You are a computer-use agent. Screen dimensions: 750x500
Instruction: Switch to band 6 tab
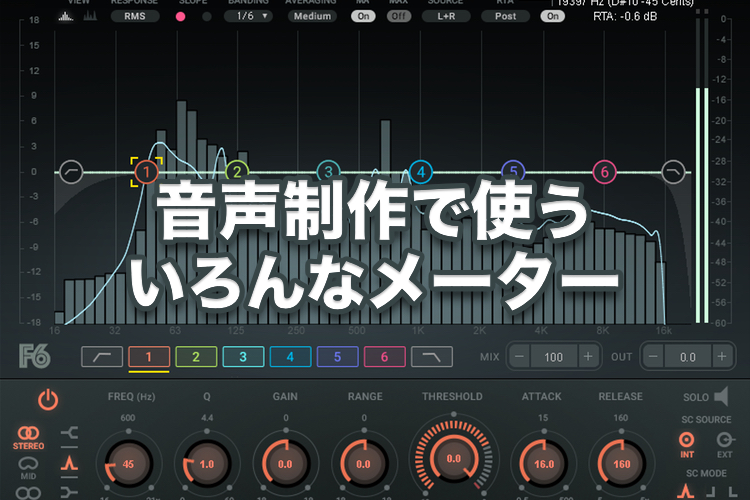pos(385,357)
